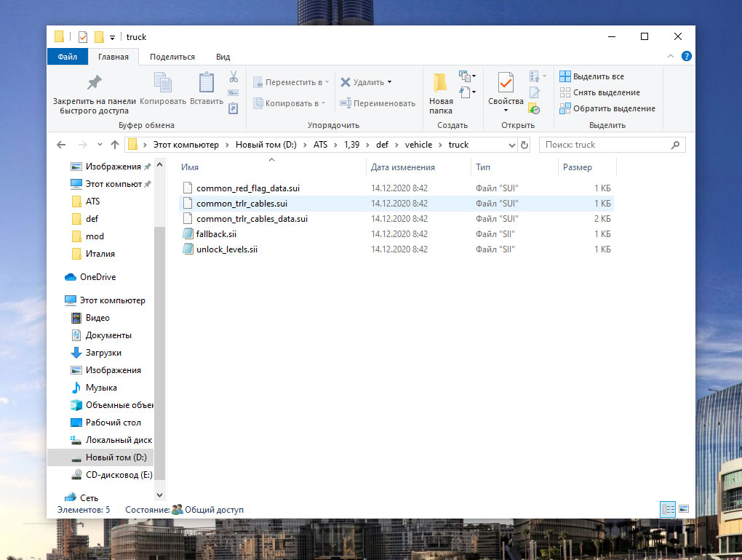Switch to Large icons view in status bar
Screen dimensions: 742x560
(684, 509)
